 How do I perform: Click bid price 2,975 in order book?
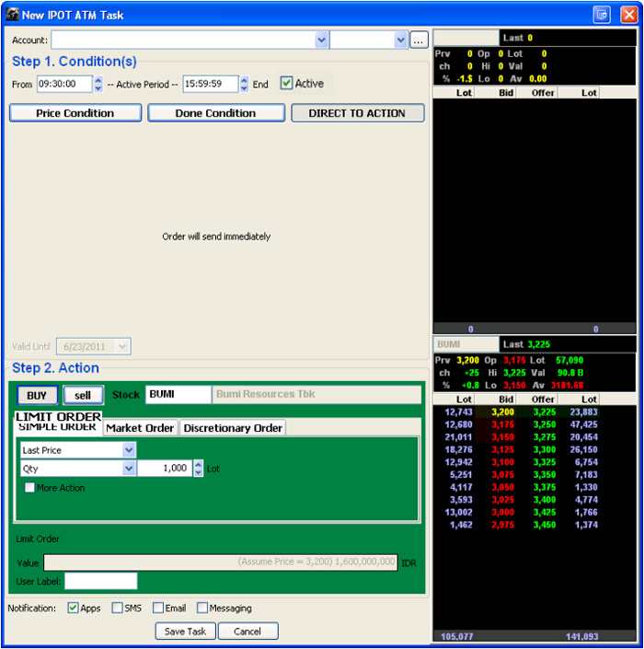502,525
